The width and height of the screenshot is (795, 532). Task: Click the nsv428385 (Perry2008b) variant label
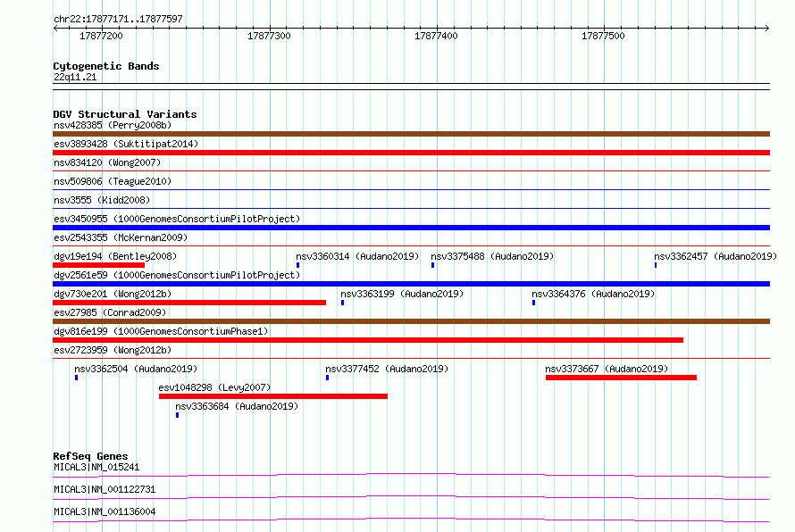pos(113,125)
